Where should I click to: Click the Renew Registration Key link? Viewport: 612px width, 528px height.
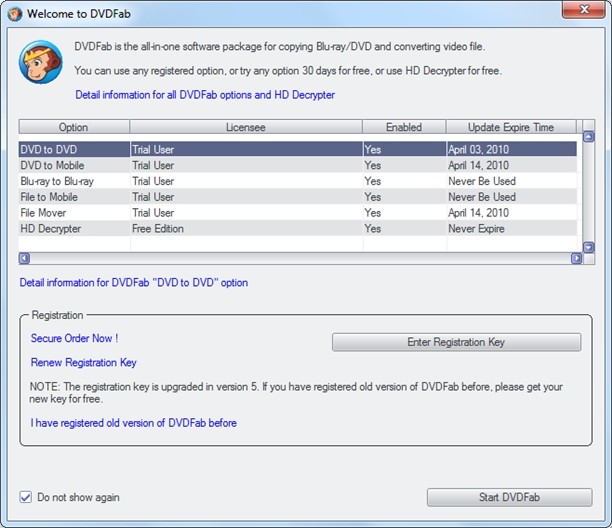click(84, 363)
